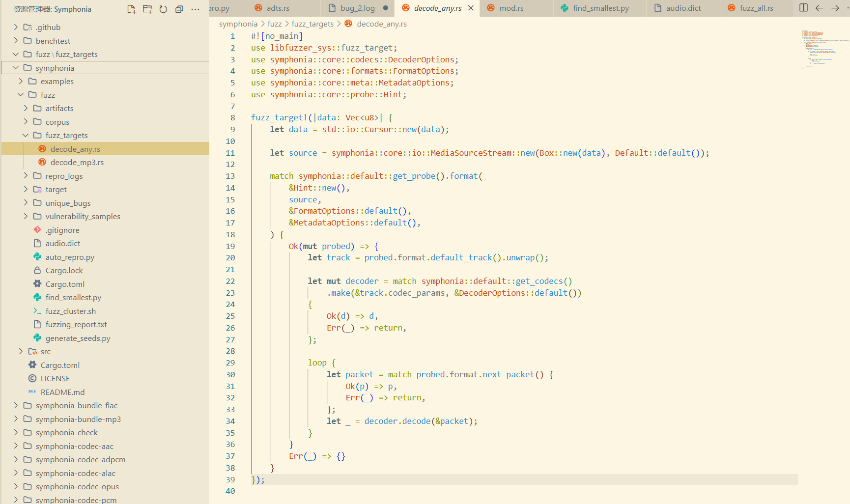Refresh the explorer file tree
Screen dimensions: 850x504
click(x=163, y=9)
